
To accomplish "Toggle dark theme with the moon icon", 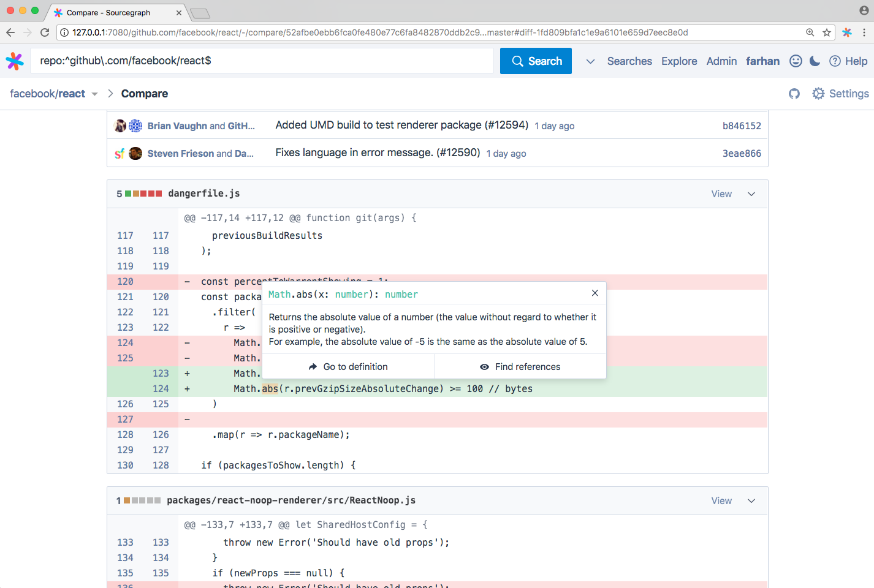I will pos(815,61).
